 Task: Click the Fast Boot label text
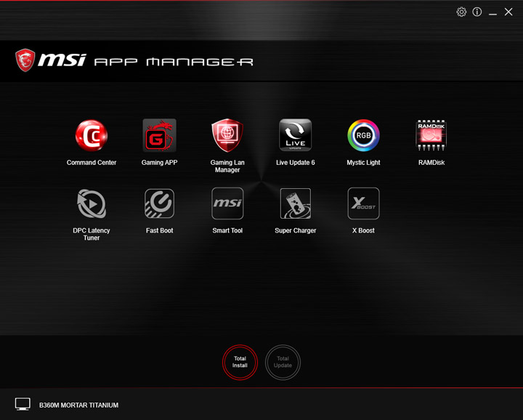159,230
